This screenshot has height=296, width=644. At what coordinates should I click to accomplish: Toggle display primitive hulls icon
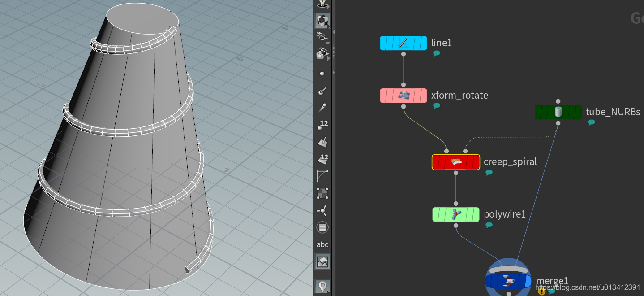[x=322, y=176]
